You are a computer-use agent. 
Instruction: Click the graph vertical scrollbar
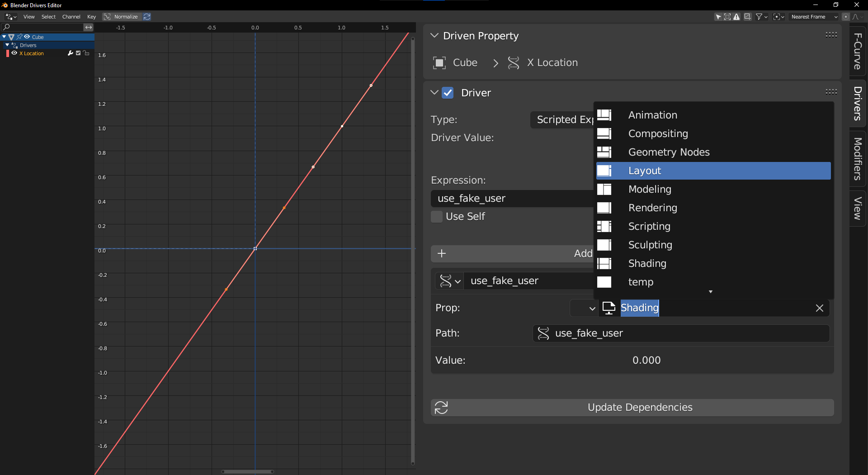pos(413,251)
